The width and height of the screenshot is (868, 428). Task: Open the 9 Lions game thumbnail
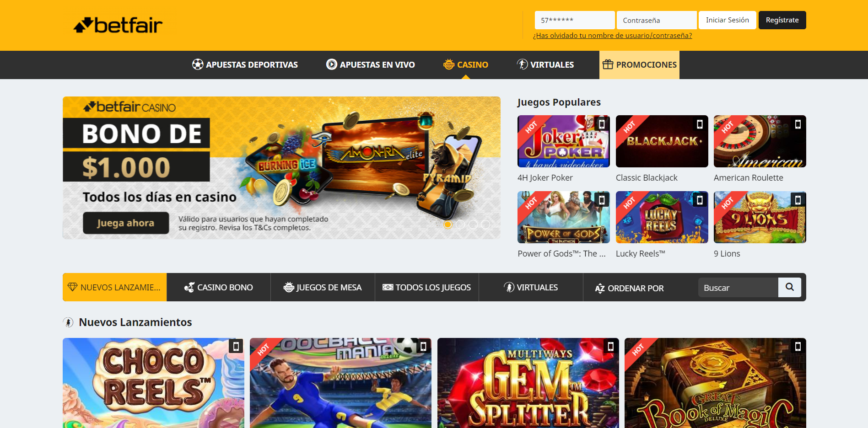pyautogui.click(x=760, y=217)
